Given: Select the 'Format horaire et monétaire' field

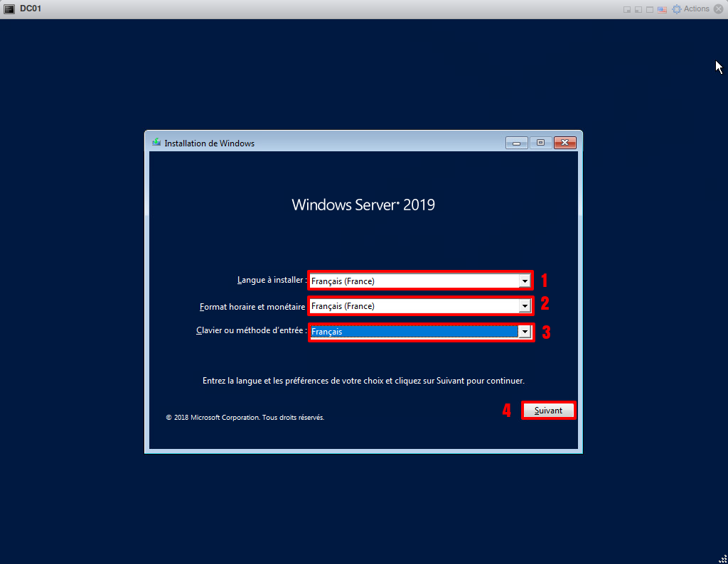Looking at the screenshot, I should click(x=414, y=307).
